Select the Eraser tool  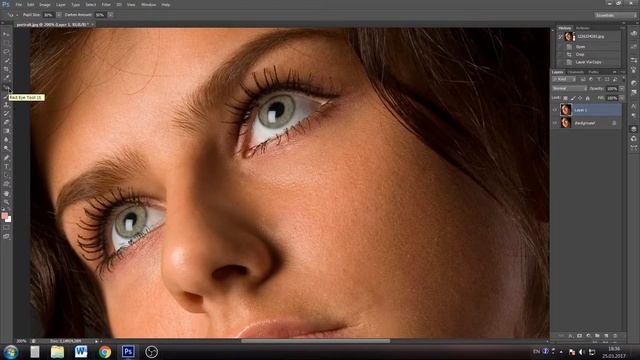pos(6,122)
